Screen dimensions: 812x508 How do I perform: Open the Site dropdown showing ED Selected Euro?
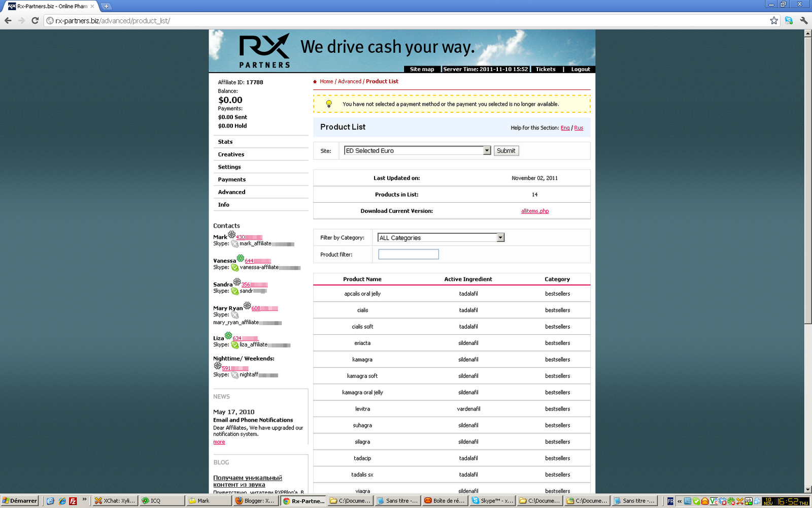coord(418,151)
